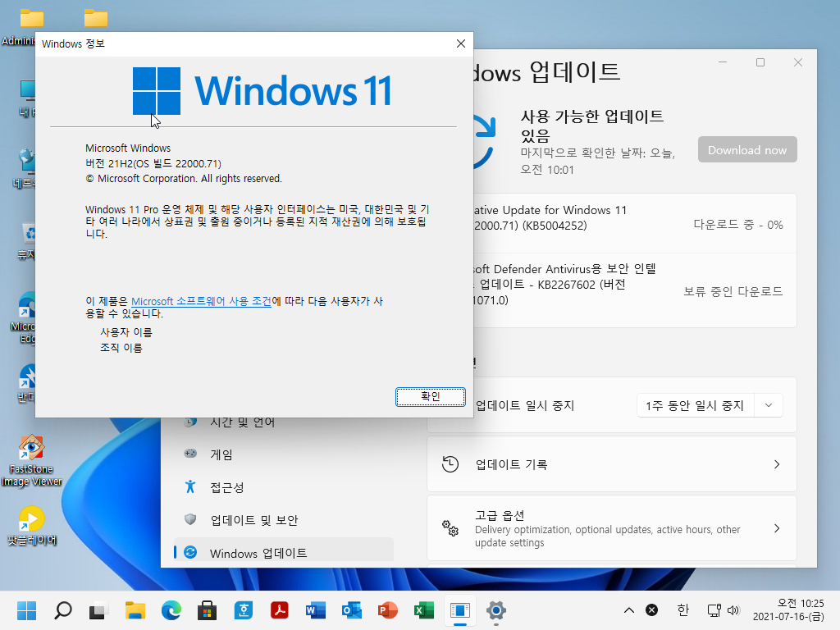840x630 pixels.
Task: Close the Windows 정보 dialog
Action: pyautogui.click(x=461, y=43)
